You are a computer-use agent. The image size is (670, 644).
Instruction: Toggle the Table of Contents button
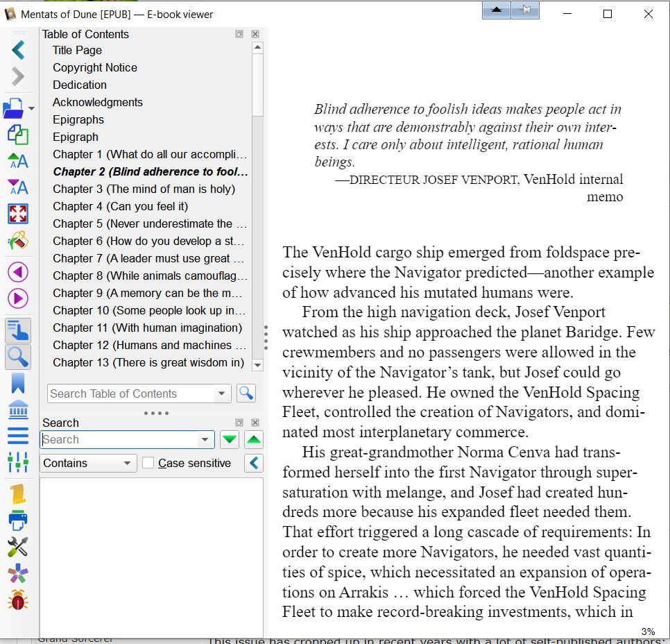[x=18, y=330]
